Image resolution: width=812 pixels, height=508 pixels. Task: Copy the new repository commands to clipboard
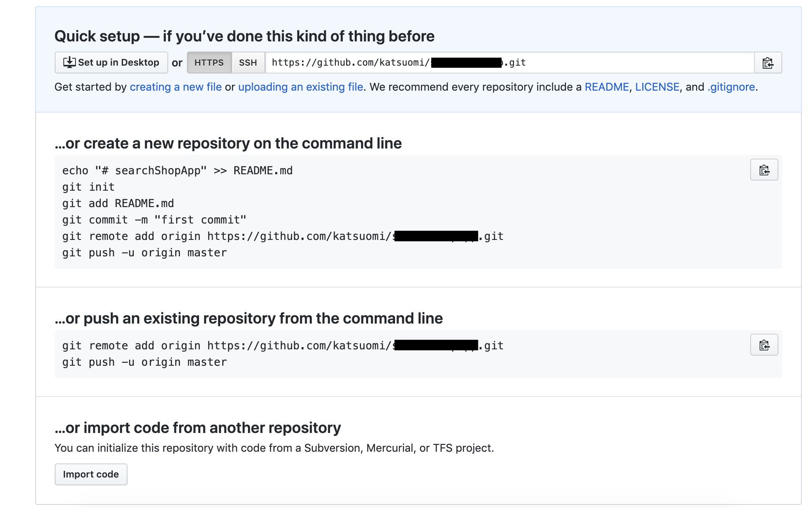pyautogui.click(x=764, y=170)
